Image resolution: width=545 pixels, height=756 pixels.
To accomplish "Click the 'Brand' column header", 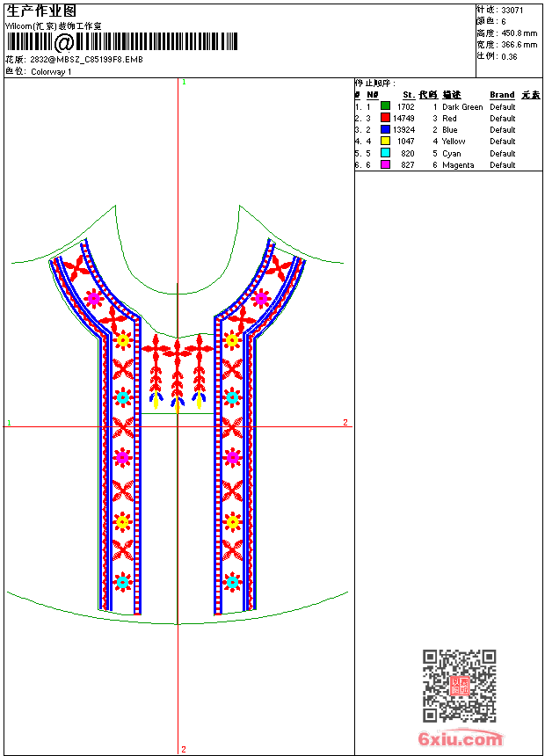I will point(502,95).
